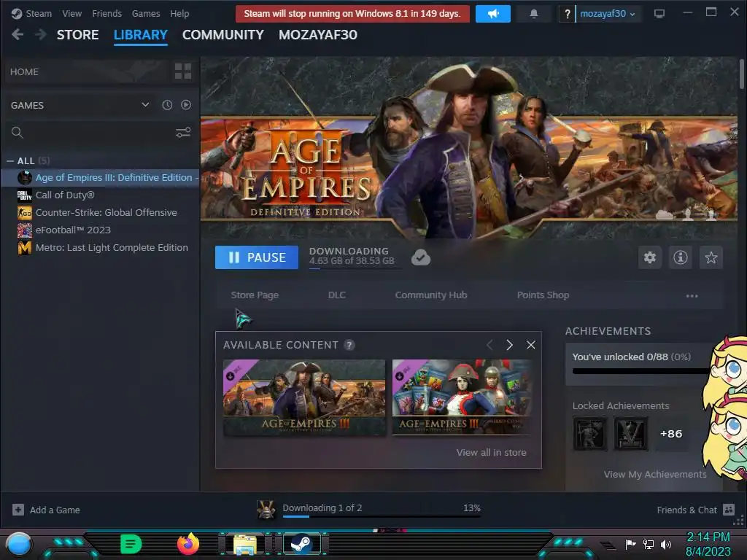Click the Windows 8.1 warning banner

point(352,14)
